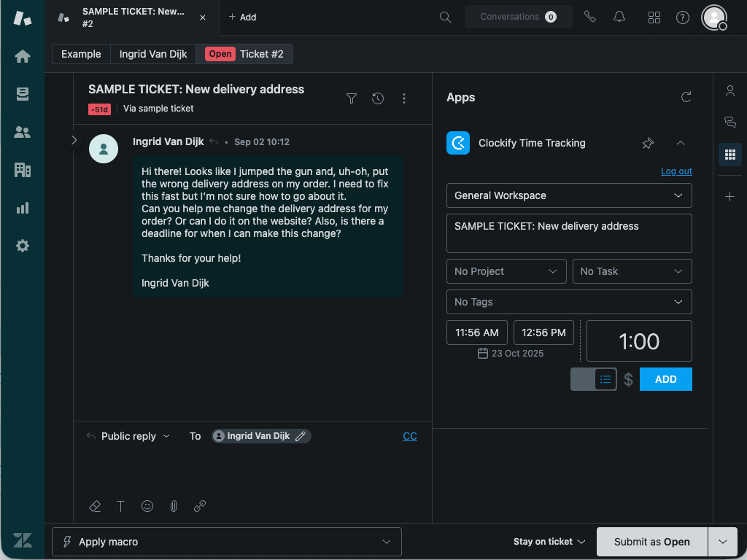The height and width of the screenshot is (560, 747).
Task: Click Log out in the Clockify panel
Action: click(x=676, y=171)
